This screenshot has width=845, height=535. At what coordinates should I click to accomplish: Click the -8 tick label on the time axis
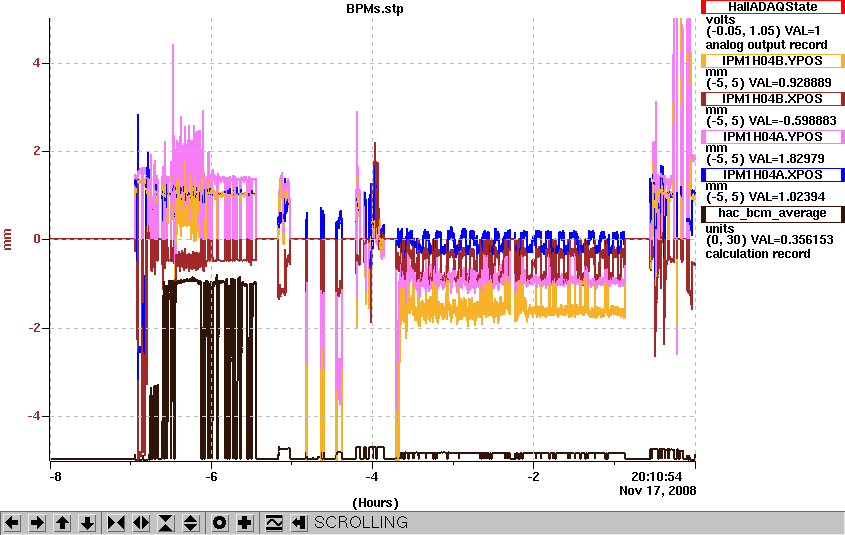(54, 477)
